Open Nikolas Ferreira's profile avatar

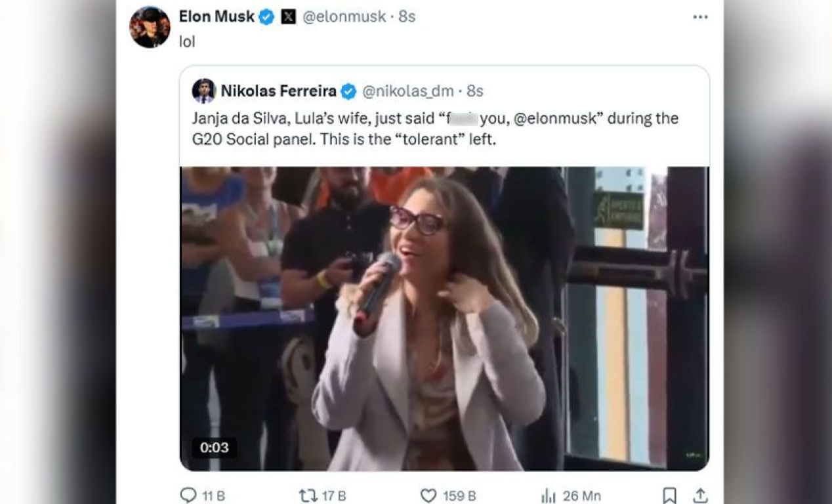coord(204,91)
